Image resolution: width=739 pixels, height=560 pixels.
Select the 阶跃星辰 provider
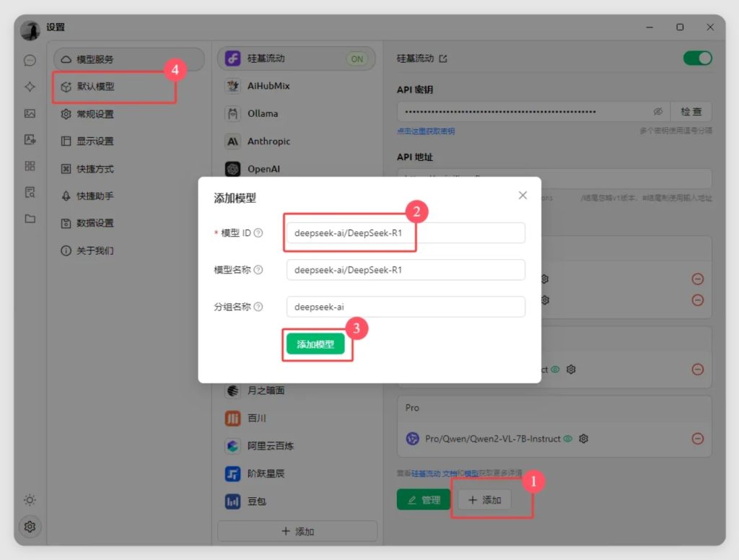[x=296, y=473]
